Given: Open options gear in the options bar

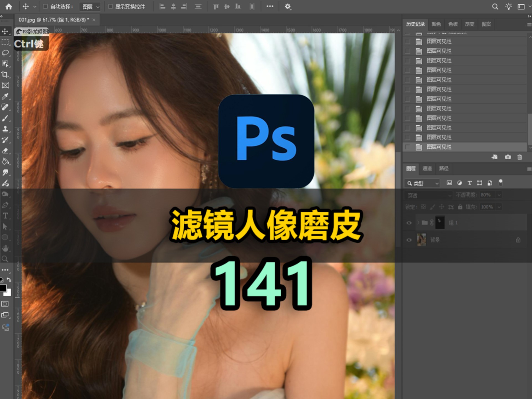Looking at the screenshot, I should pyautogui.click(x=288, y=6).
